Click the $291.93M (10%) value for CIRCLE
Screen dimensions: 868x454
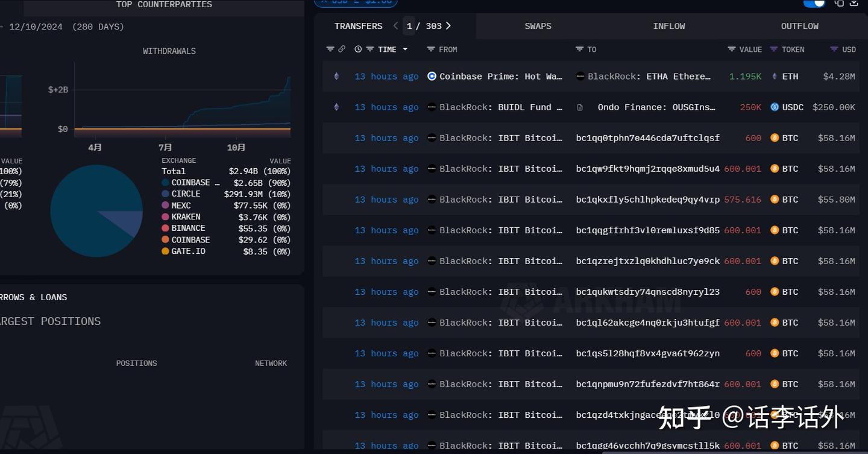[257, 194]
